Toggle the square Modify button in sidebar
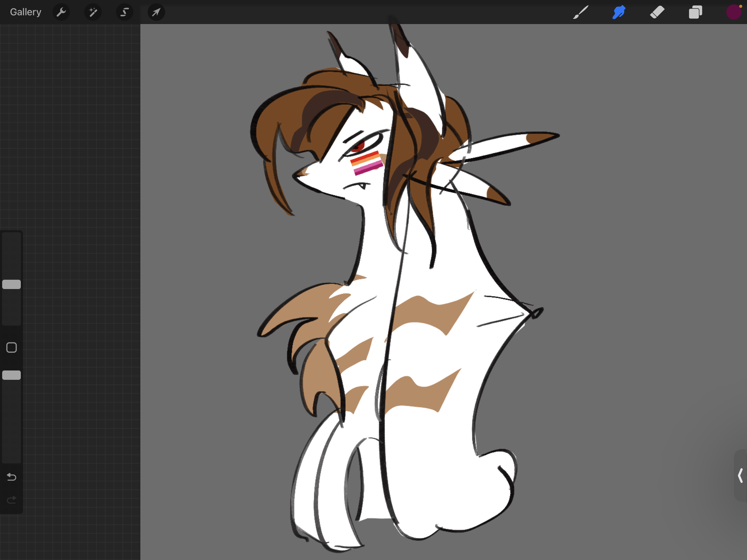Screen dimensions: 747x560 (11, 347)
